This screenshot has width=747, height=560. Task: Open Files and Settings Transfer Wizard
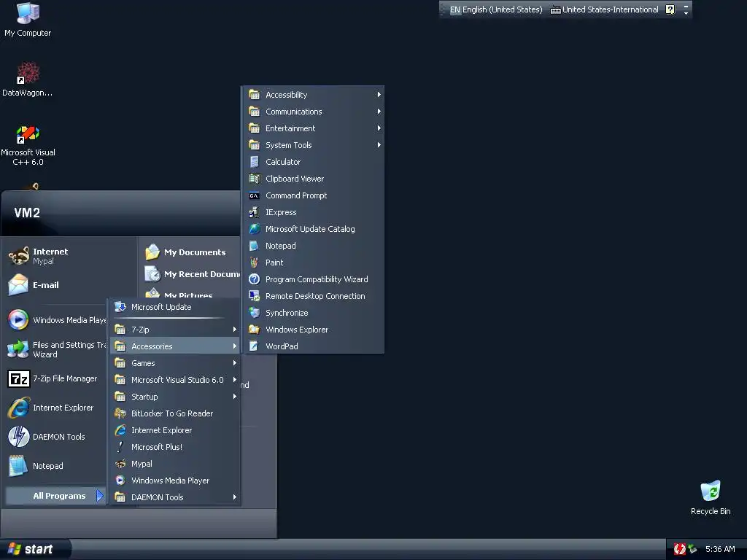coord(56,349)
